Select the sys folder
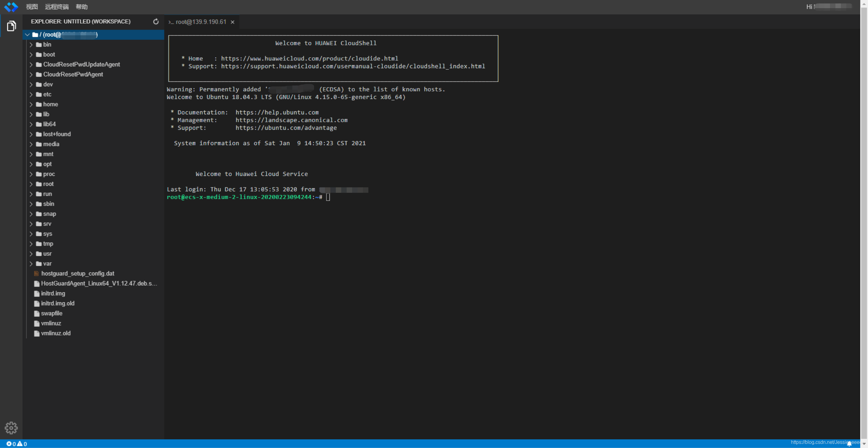Viewport: 868px width, 448px height. (93, 234)
